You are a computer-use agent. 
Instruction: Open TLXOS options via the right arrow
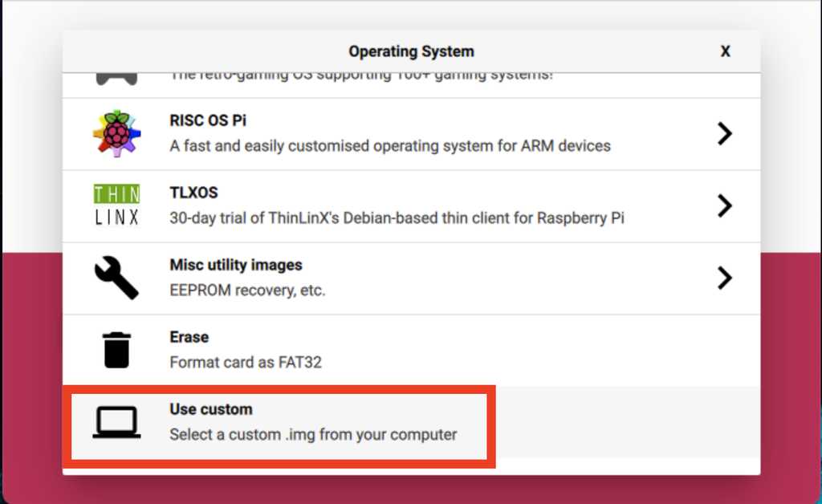(x=725, y=205)
